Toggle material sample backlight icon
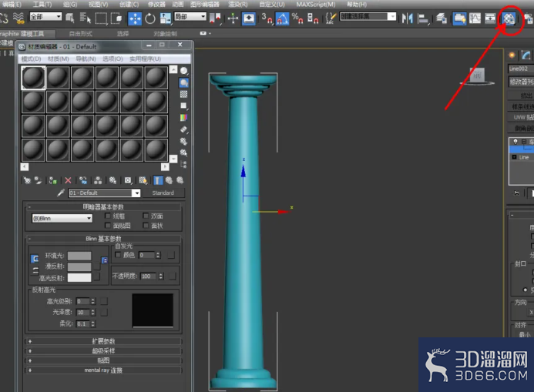Screen dimensions: 534x392 click(184, 82)
